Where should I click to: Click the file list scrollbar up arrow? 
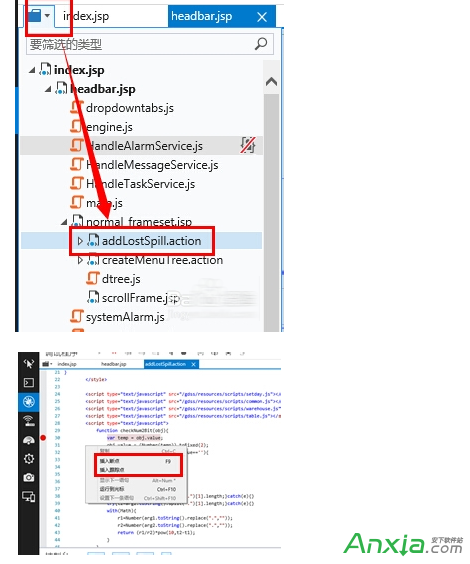(x=271, y=82)
